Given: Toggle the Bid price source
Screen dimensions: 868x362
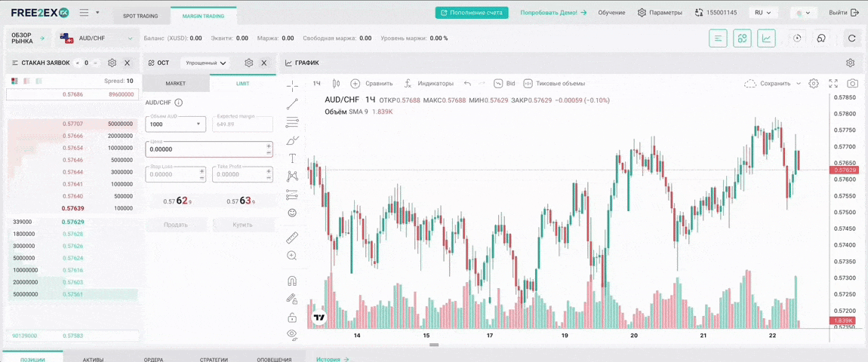Looking at the screenshot, I should click(x=504, y=84).
